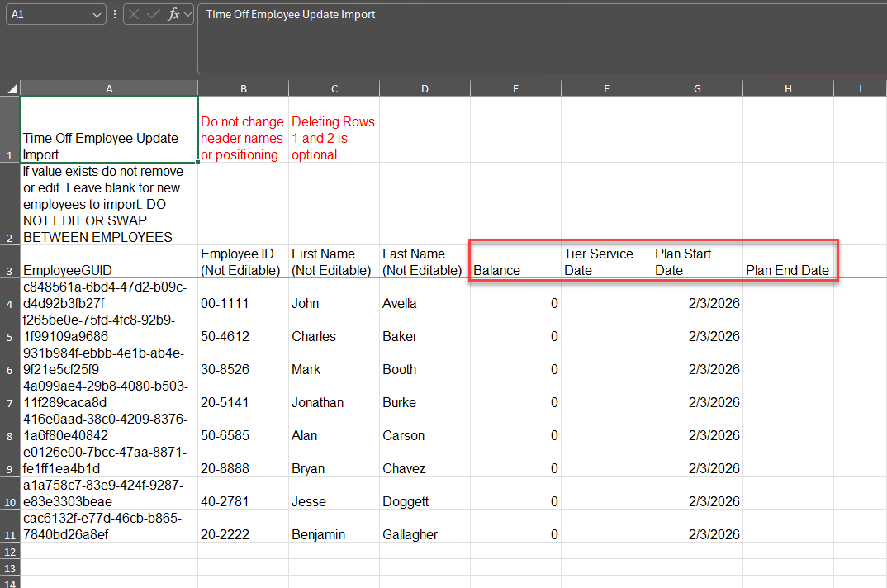Click Balance cell for Jesse Doggett
This screenshot has height=588, width=887.
[x=516, y=493]
